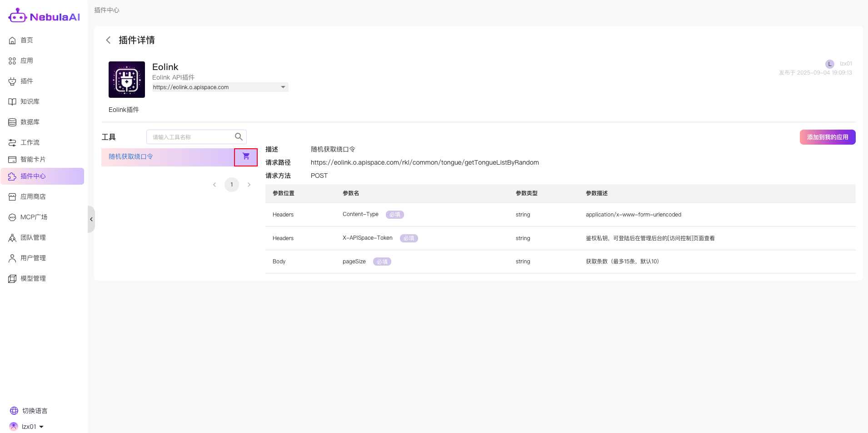Screen dimensions: 868x433
Task: Click application/x-www-form-urlencoded description
Action: click(x=634, y=215)
